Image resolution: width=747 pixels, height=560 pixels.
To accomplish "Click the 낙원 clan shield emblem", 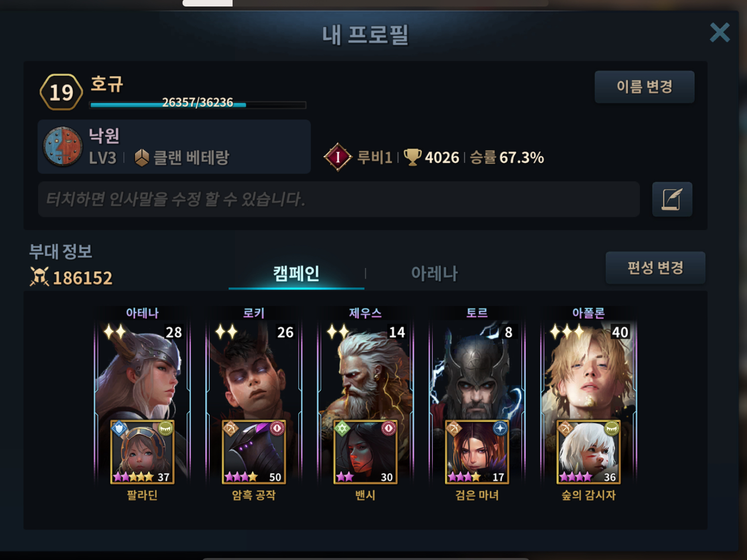I will pyautogui.click(x=63, y=146).
